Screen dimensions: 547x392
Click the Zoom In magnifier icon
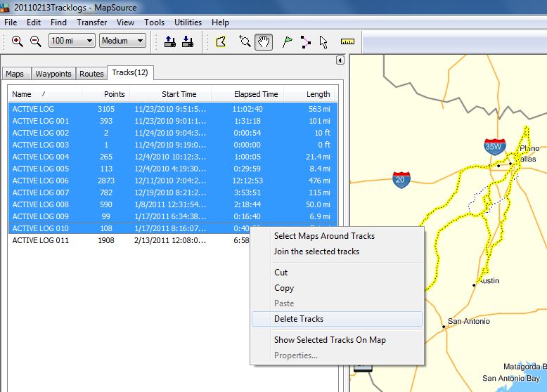(x=17, y=41)
